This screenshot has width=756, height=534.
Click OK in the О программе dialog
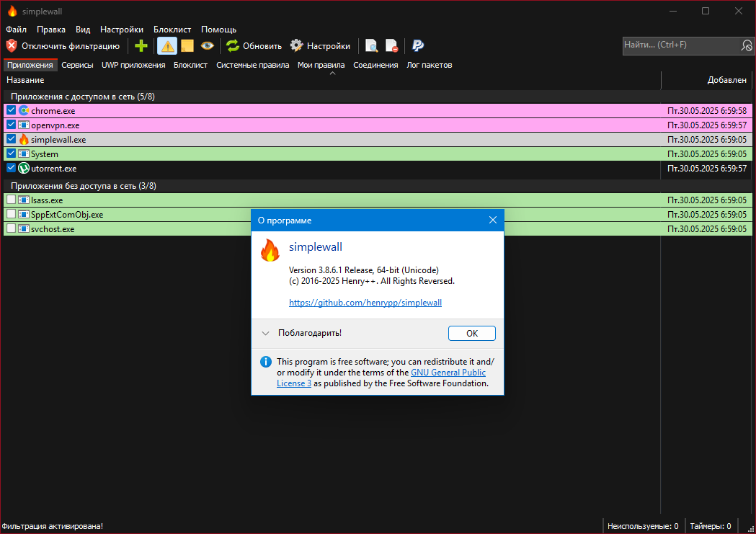pyautogui.click(x=471, y=333)
